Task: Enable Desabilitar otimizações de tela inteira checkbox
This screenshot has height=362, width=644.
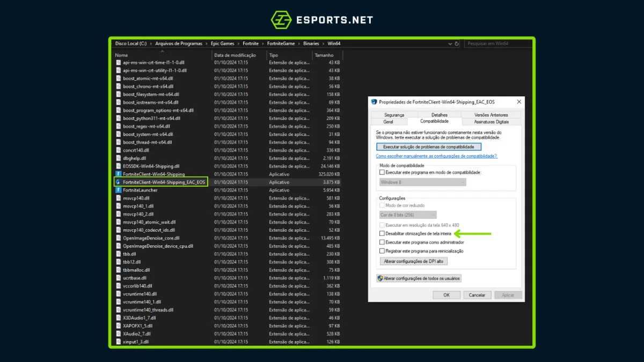Action: tap(382, 234)
